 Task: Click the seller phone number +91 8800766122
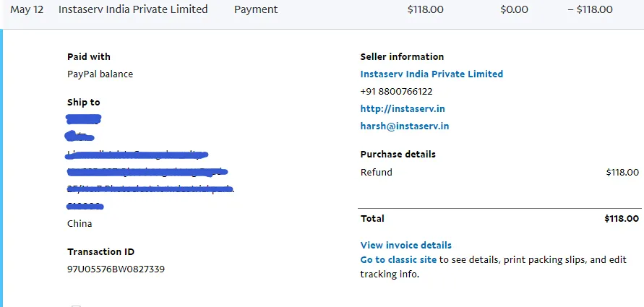point(396,92)
